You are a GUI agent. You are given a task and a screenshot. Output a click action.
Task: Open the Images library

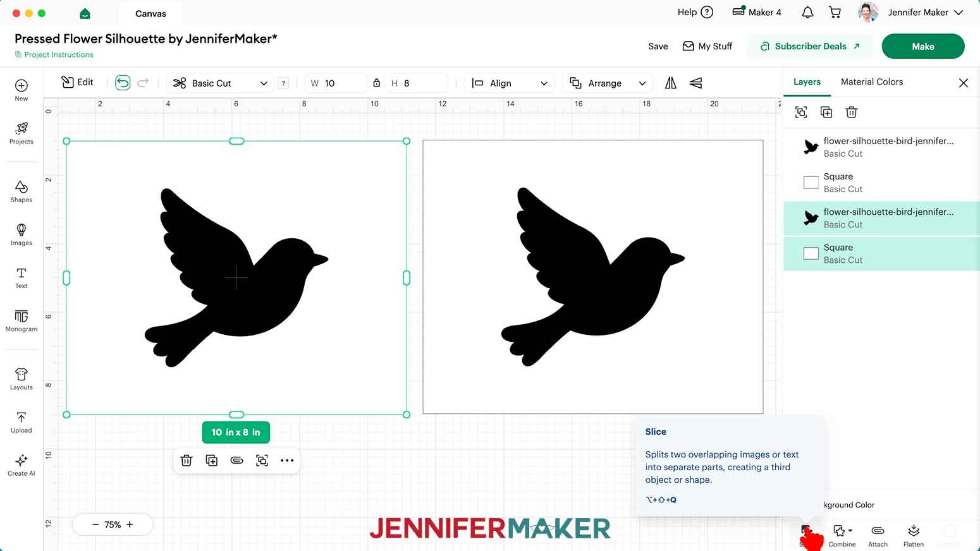(x=21, y=234)
